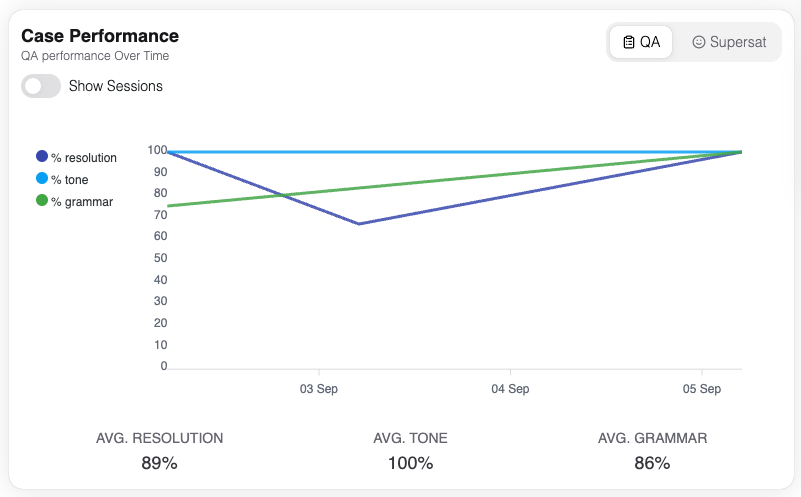Viewport: 801px width, 497px height.
Task: Hide the % resolution series via legend label
Action: (x=84, y=158)
